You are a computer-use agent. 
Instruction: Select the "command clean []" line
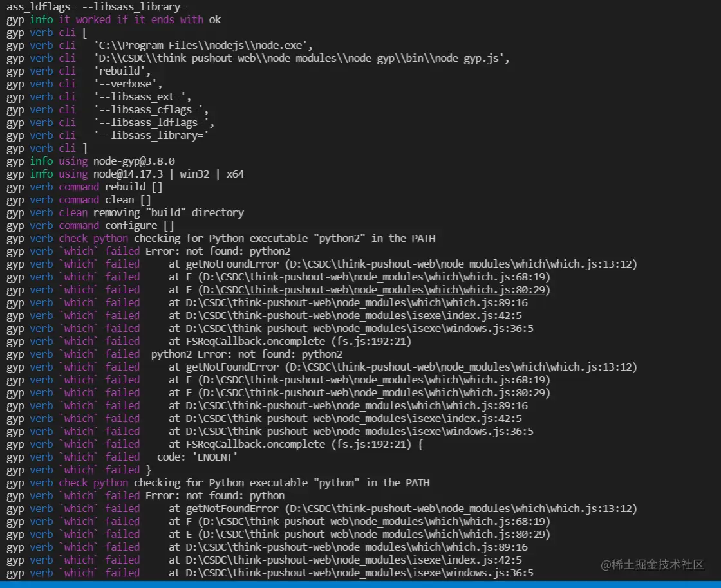click(x=79, y=200)
